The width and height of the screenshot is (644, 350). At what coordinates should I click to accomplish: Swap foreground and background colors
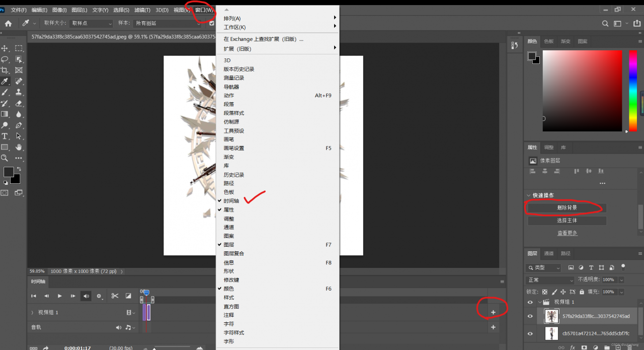click(19, 169)
